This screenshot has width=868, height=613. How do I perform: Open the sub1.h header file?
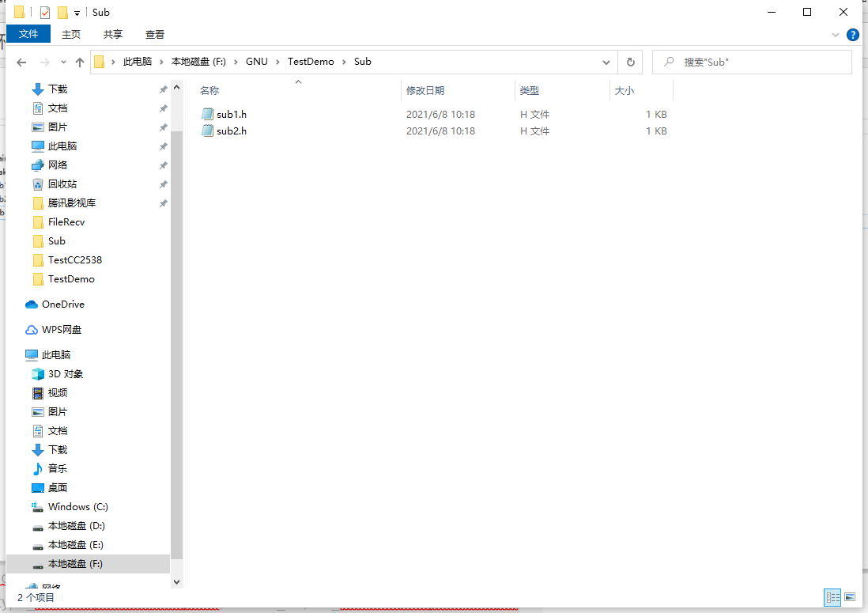pyautogui.click(x=230, y=114)
